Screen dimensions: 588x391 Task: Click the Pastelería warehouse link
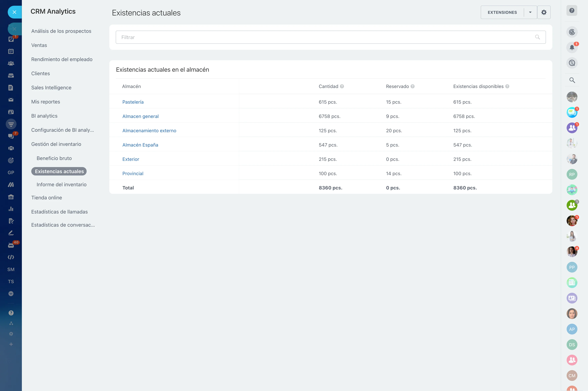tap(133, 102)
